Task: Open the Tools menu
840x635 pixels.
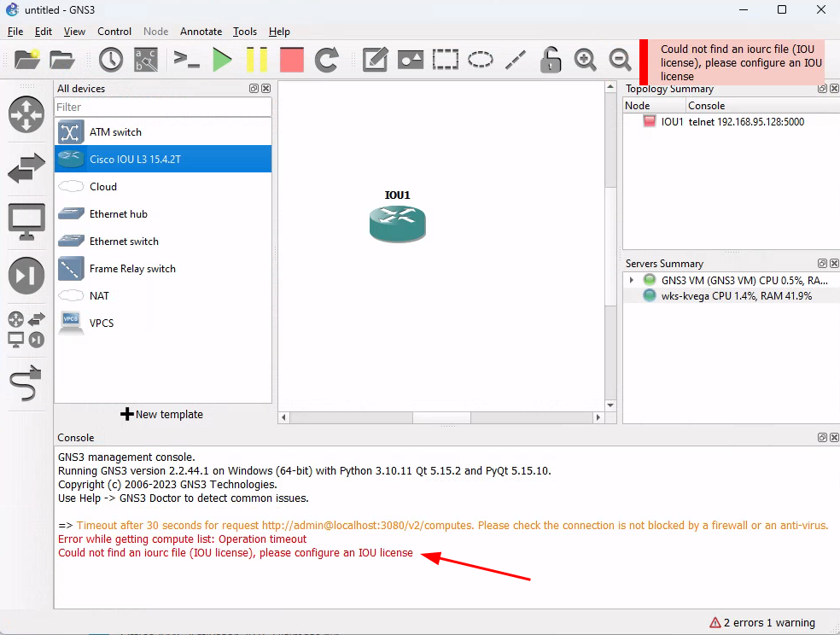Action: click(245, 32)
